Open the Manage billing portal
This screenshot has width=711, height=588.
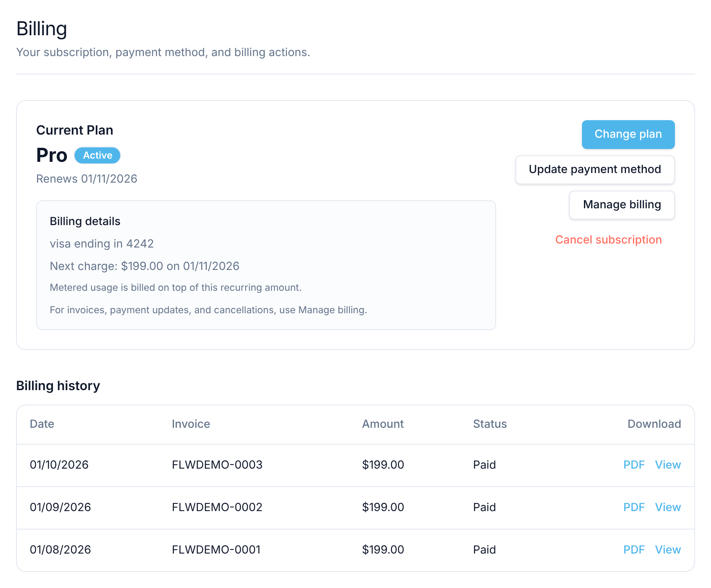tap(622, 205)
